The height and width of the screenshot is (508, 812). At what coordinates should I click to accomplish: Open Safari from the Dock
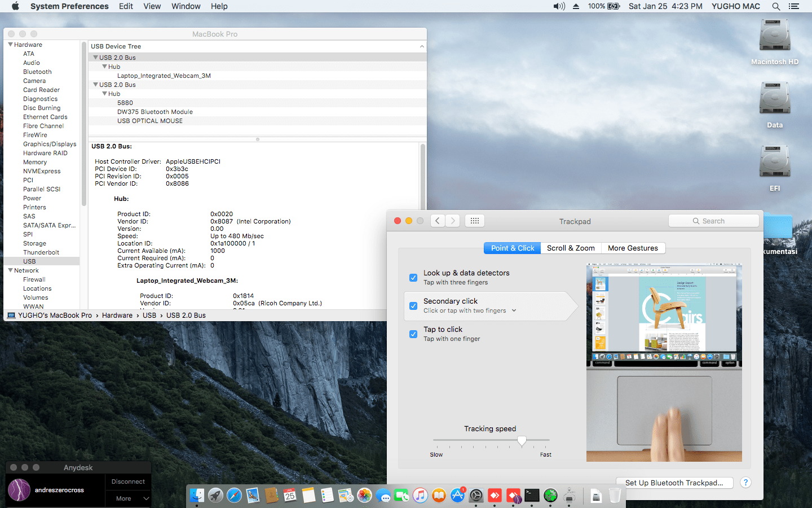point(234,496)
